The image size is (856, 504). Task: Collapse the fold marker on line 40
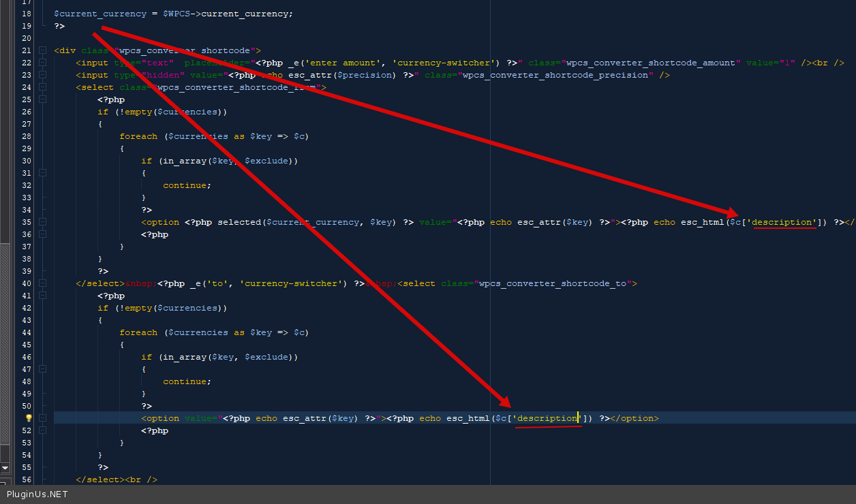(42, 283)
